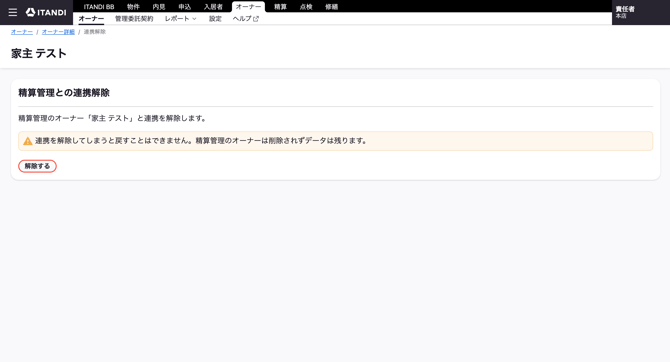Click the 家主 テスト page heading
This screenshot has width=670, height=362.
(x=39, y=53)
